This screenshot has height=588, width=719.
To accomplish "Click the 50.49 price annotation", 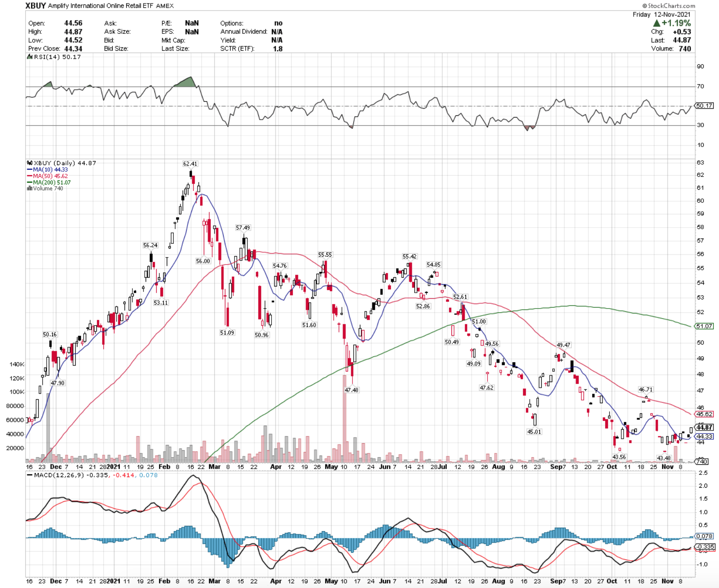I will (452, 342).
